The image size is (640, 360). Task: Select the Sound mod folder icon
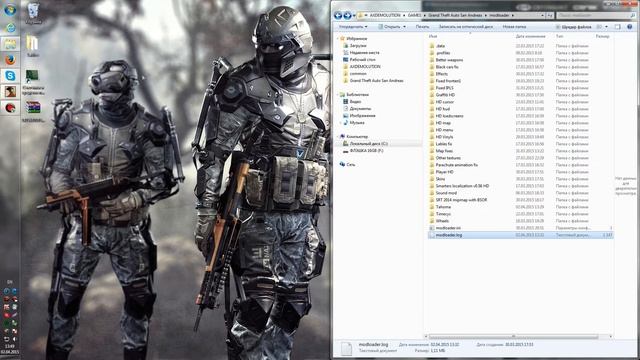click(432, 193)
